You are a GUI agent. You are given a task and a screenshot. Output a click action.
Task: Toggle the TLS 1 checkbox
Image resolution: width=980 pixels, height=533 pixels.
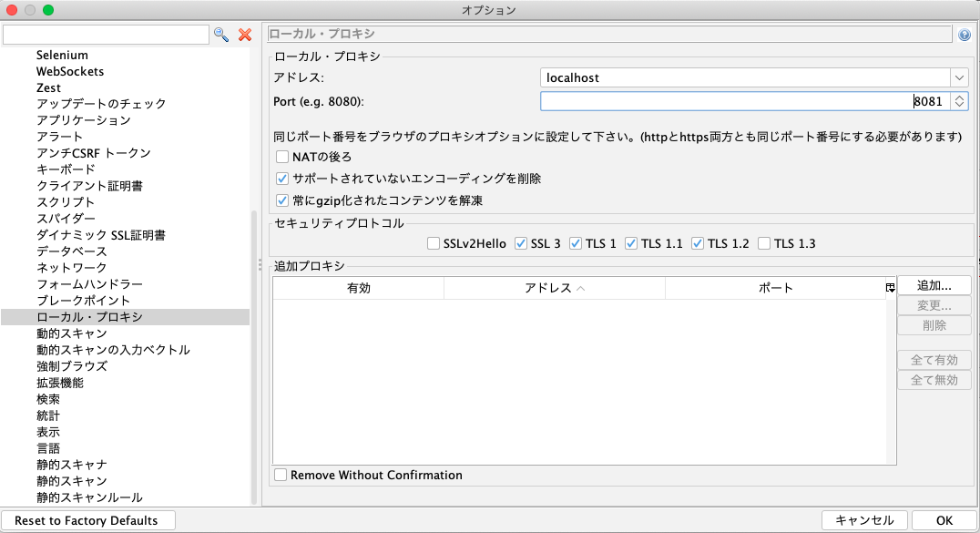(x=576, y=243)
